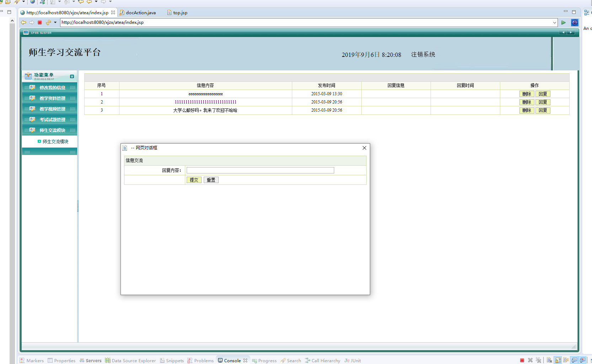Click the Clear Console icon

549,360
